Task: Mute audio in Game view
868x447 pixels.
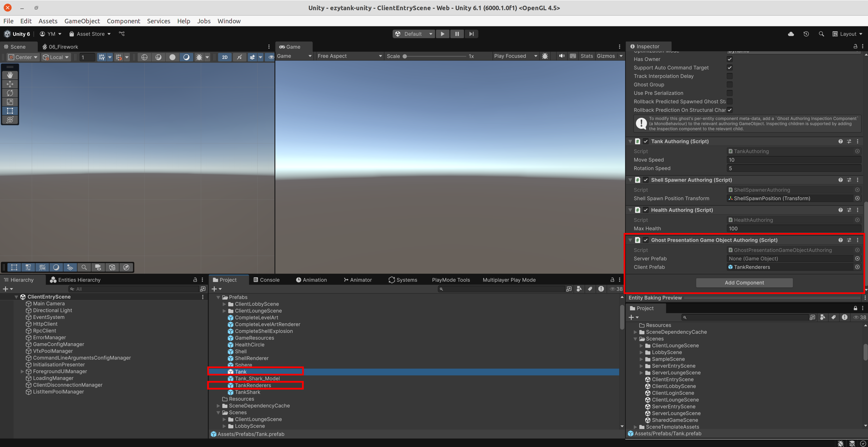Action: (562, 56)
